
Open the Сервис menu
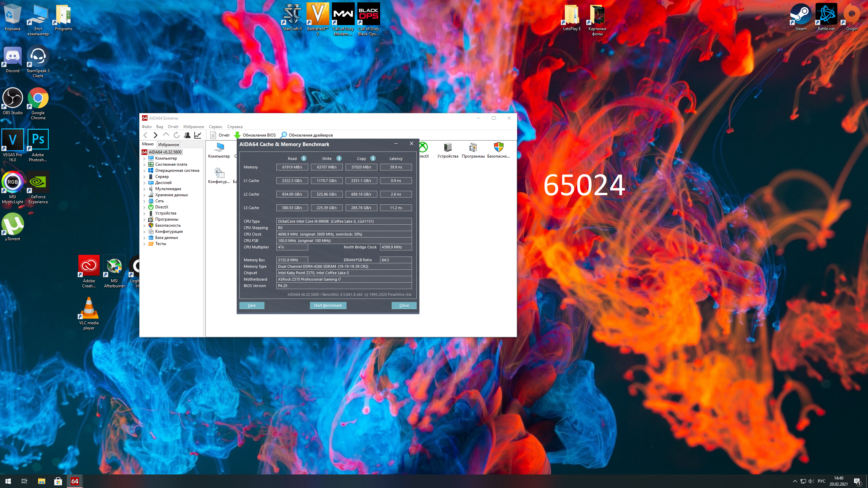(215, 127)
